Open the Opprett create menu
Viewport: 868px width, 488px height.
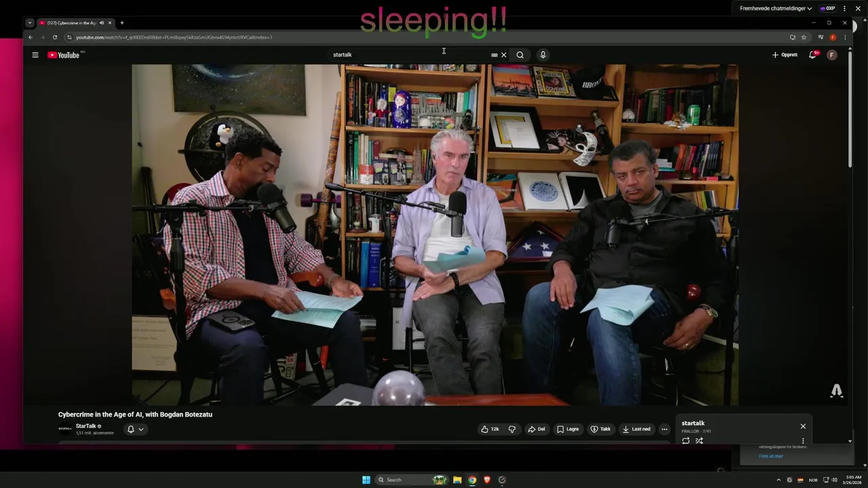coord(785,55)
